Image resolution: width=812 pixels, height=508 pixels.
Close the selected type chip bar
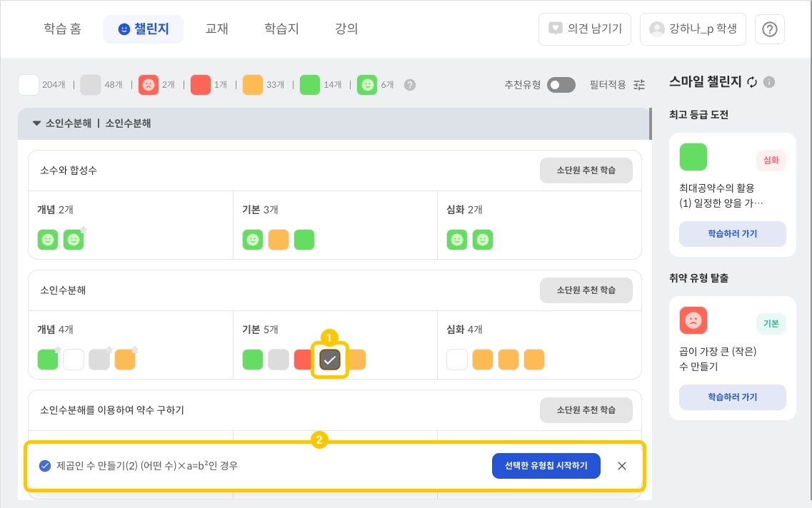622,466
